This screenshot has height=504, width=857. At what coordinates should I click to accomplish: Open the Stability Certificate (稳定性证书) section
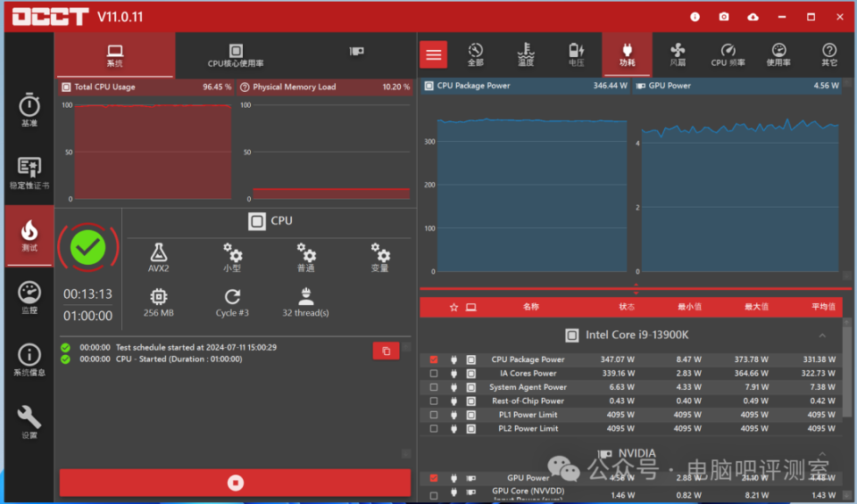pos(29,173)
